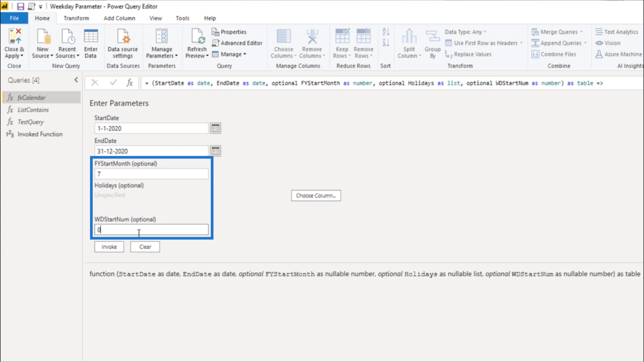The image size is (644, 362).
Task: Open query Properties
Action: pos(229,32)
